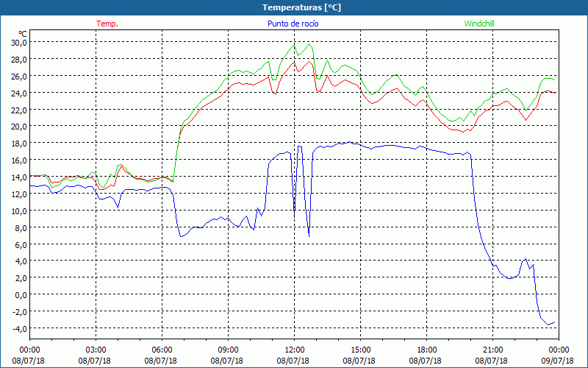
Task: Click the 8,0 y-axis value
Action: pyautogui.click(x=21, y=228)
